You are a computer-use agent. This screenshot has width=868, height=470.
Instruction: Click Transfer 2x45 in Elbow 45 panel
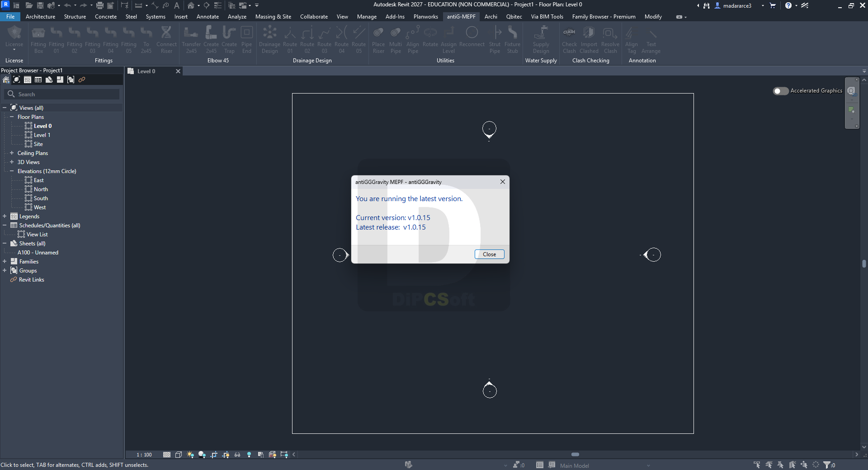(191, 40)
